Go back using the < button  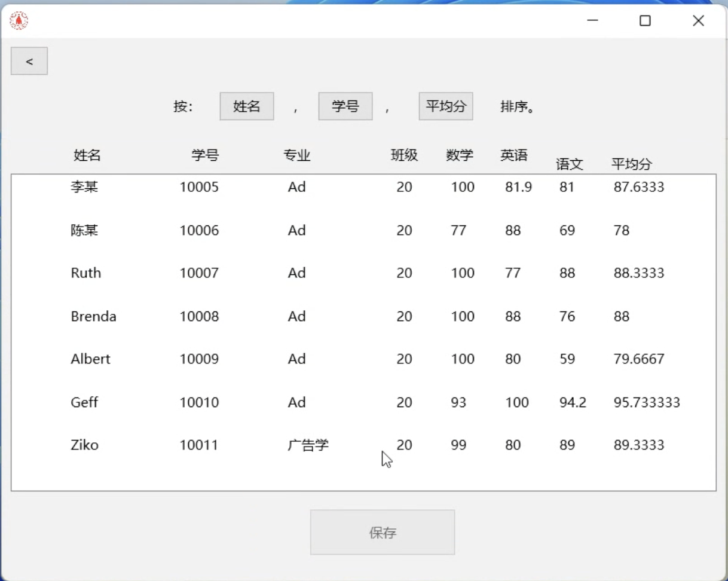29,62
